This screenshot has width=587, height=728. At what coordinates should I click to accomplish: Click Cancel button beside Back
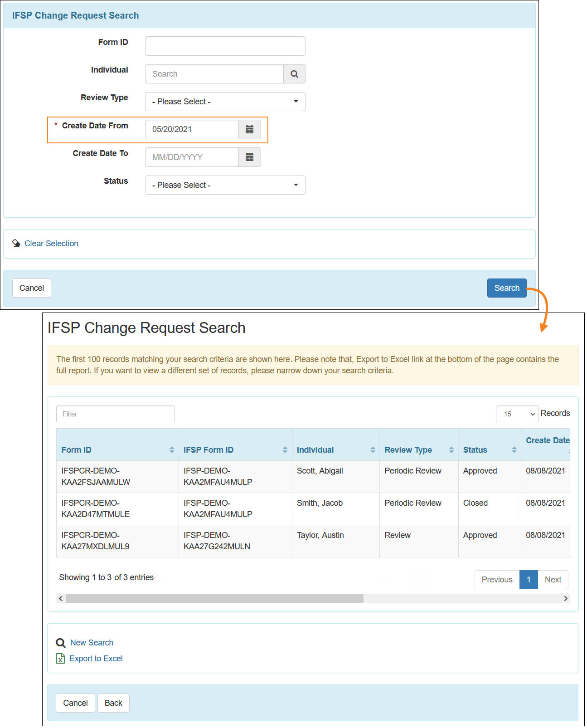(76, 703)
